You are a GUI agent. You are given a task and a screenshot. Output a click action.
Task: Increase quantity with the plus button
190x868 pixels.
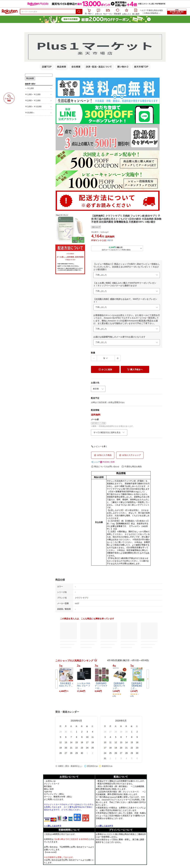(x=117, y=358)
